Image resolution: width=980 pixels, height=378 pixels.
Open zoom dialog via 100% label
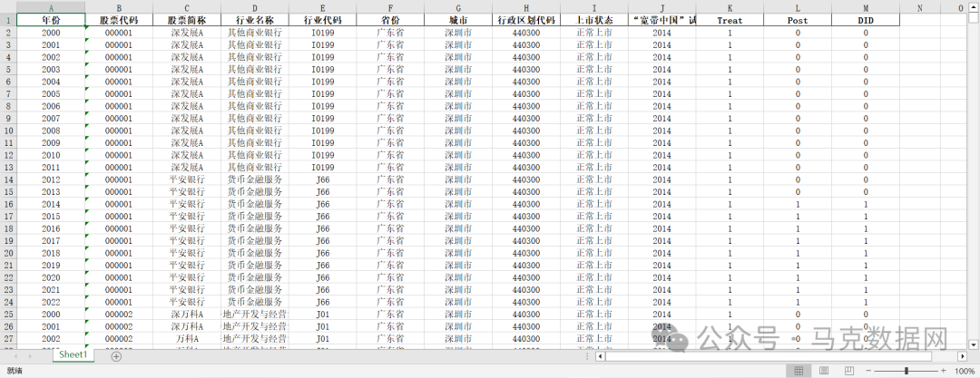tap(965, 371)
